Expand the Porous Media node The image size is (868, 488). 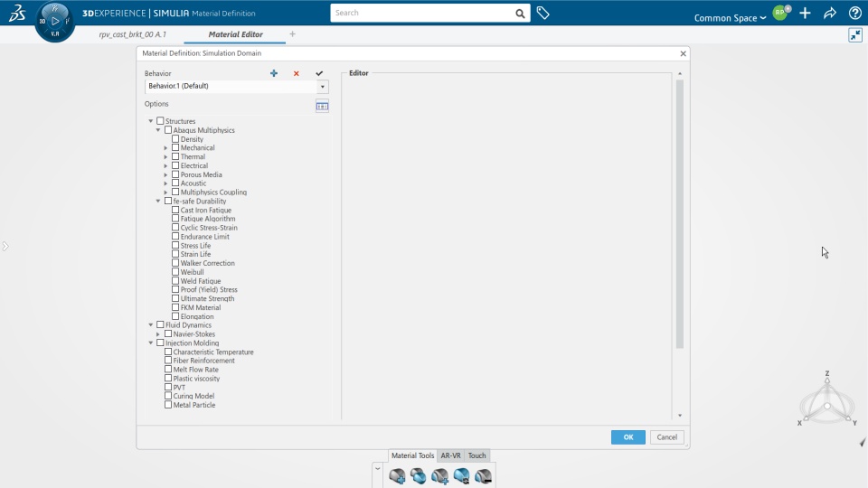click(165, 174)
